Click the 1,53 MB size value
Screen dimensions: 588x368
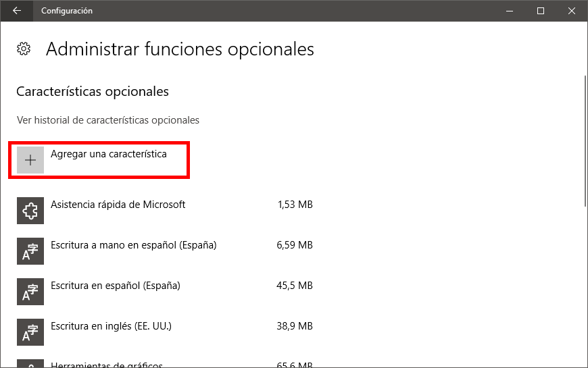(x=295, y=205)
